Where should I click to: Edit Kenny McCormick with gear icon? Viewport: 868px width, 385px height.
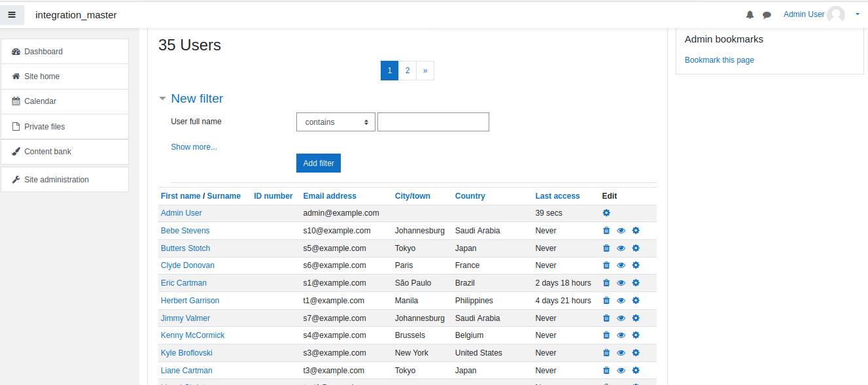[636, 335]
